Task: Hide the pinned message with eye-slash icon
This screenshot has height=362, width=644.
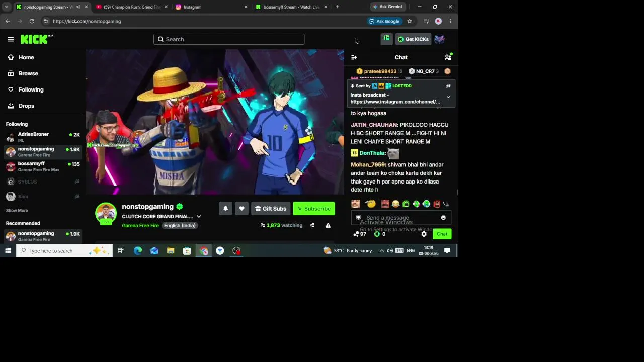Action: (x=448, y=86)
